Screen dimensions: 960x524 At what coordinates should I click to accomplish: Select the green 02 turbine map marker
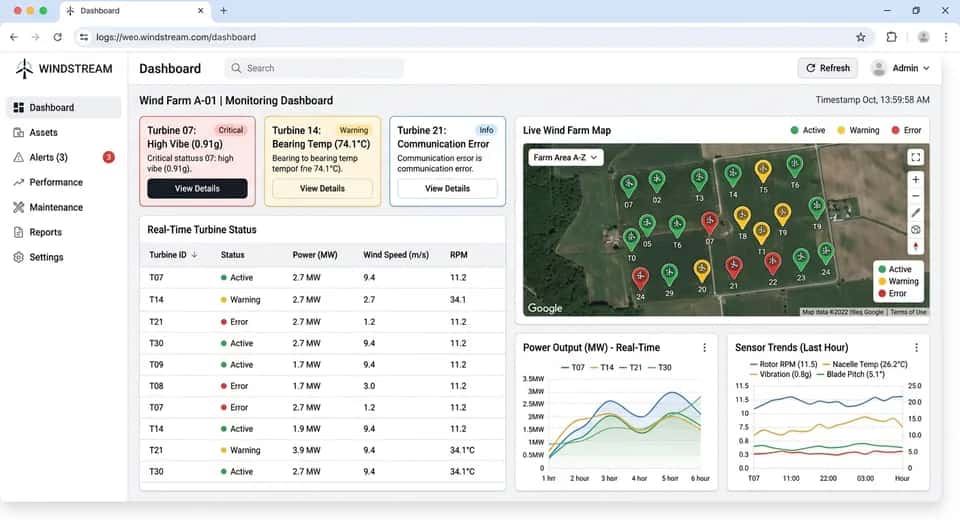click(x=656, y=181)
